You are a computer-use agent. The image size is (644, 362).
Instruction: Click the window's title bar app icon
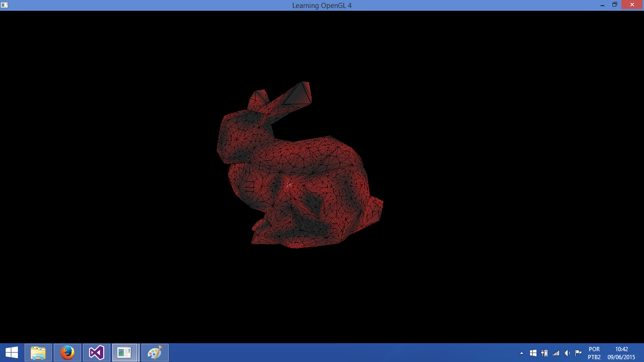(x=4, y=5)
